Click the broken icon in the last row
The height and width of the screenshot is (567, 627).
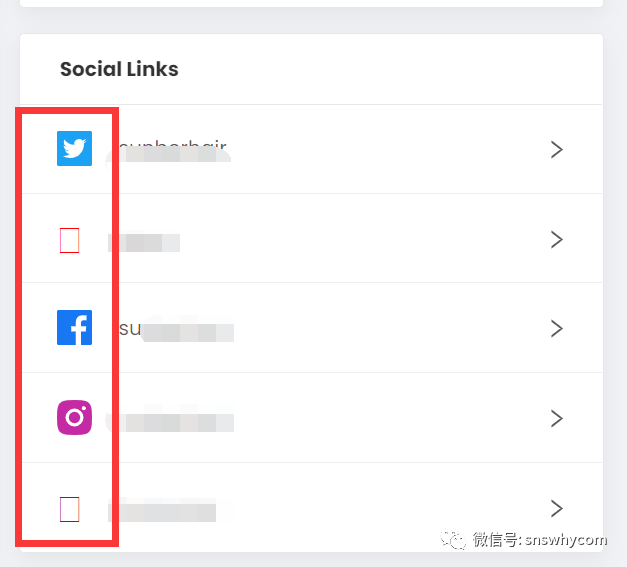coord(69,509)
